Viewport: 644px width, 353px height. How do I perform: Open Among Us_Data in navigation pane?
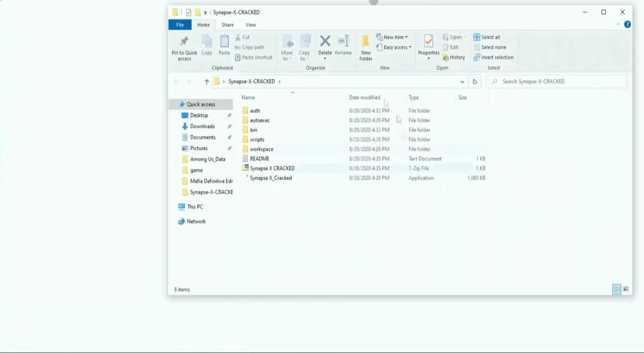[207, 159]
